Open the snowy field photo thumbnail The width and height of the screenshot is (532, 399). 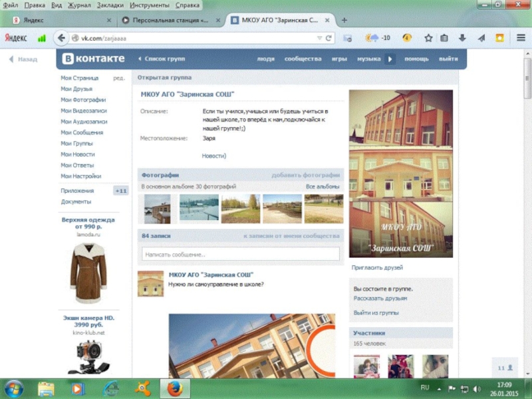pos(199,207)
